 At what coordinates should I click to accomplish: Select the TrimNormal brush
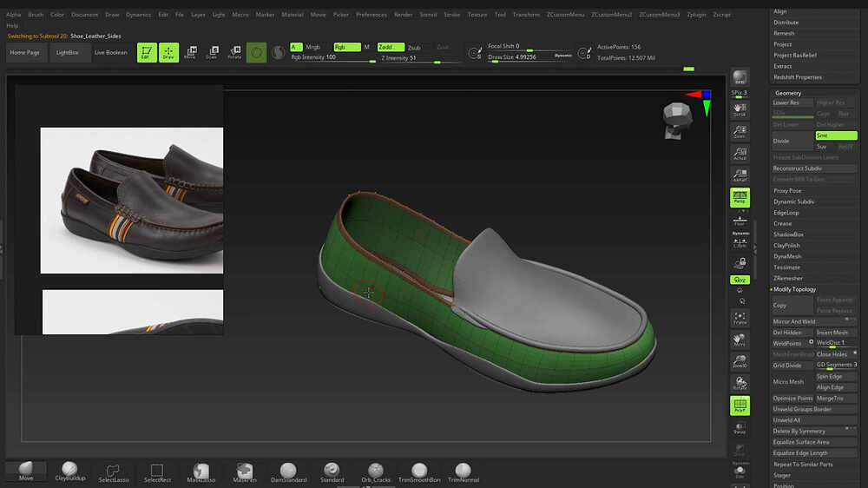tap(463, 472)
